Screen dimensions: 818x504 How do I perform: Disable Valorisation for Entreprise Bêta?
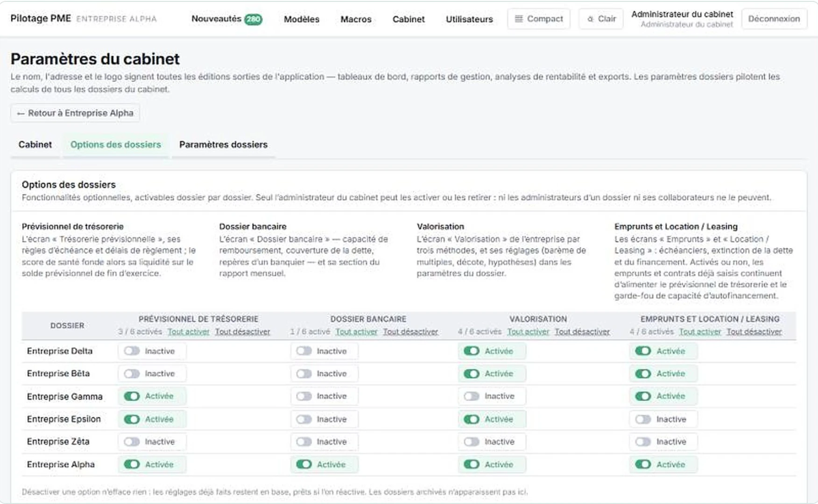(492, 374)
